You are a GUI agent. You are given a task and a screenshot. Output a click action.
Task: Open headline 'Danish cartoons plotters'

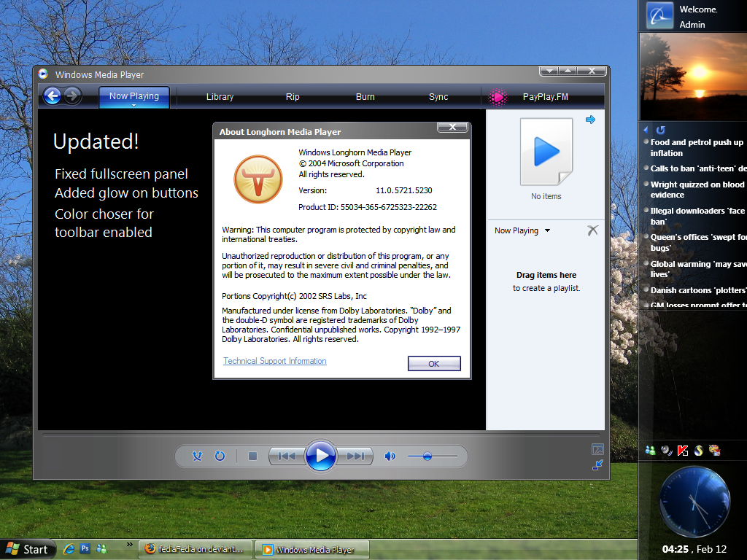pos(698,290)
